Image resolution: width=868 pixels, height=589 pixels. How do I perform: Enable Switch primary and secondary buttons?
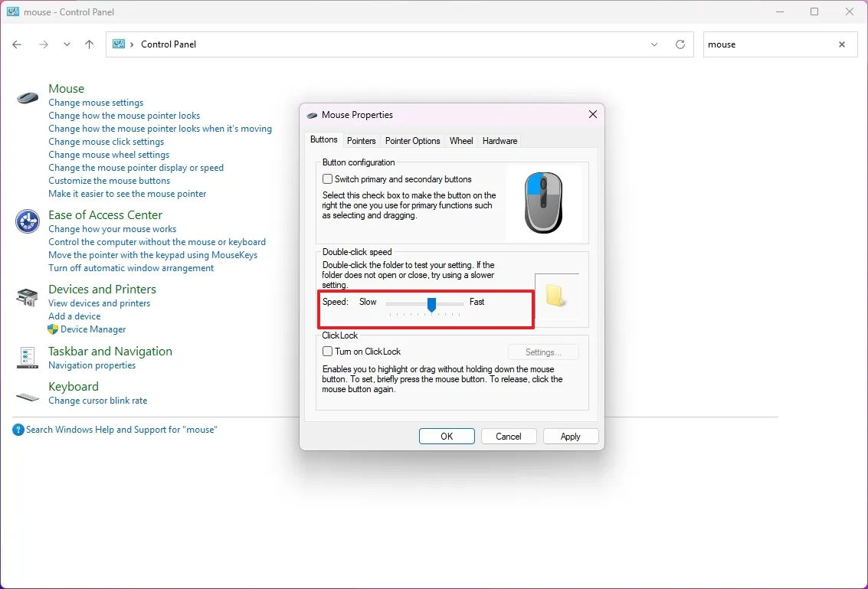327,178
